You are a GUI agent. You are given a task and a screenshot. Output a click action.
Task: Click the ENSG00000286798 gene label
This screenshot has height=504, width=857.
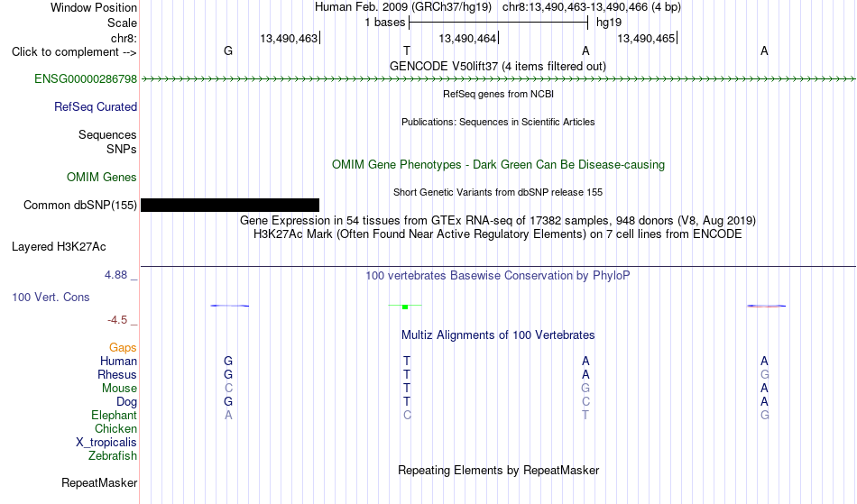pos(86,79)
